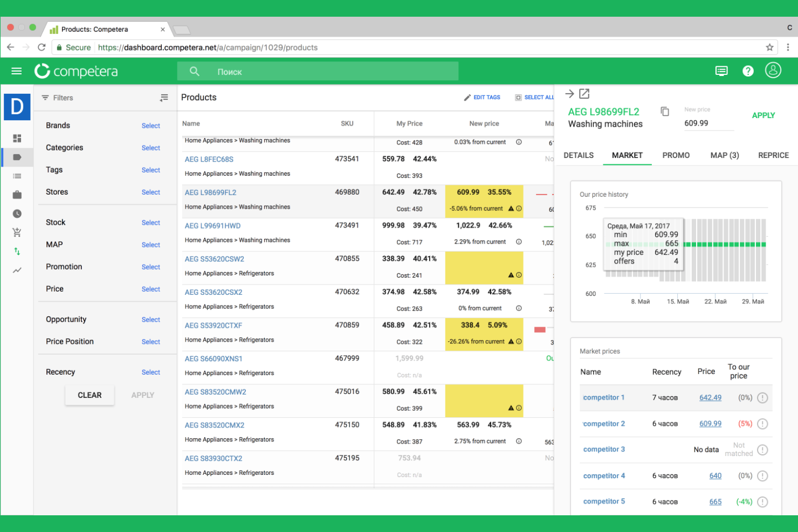Collapse the product details panel with arrow
This screenshot has width=798, height=532.
(x=570, y=93)
